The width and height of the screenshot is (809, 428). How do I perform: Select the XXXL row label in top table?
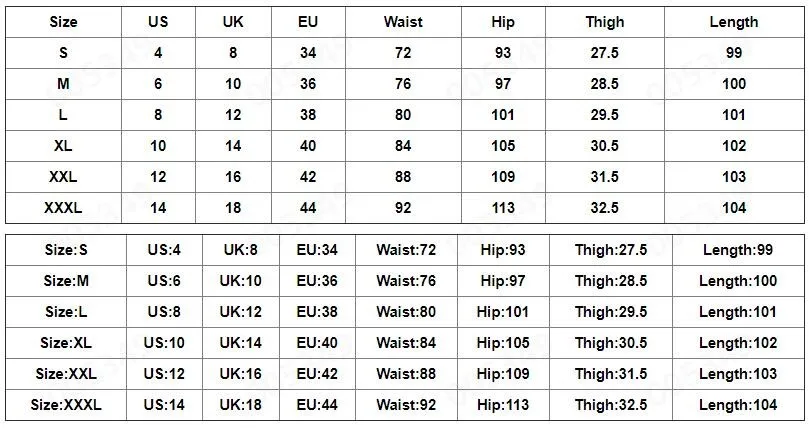tap(62, 208)
